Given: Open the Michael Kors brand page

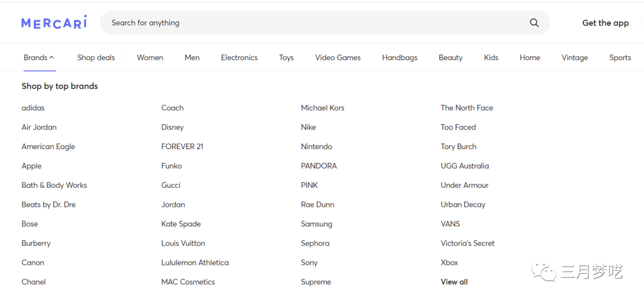Looking at the screenshot, I should pyautogui.click(x=323, y=108).
